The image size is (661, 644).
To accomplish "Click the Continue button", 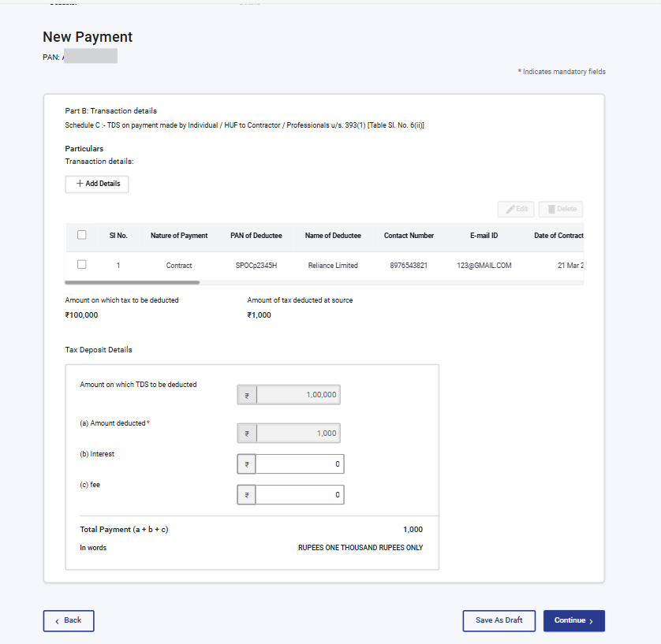I will pos(573,620).
